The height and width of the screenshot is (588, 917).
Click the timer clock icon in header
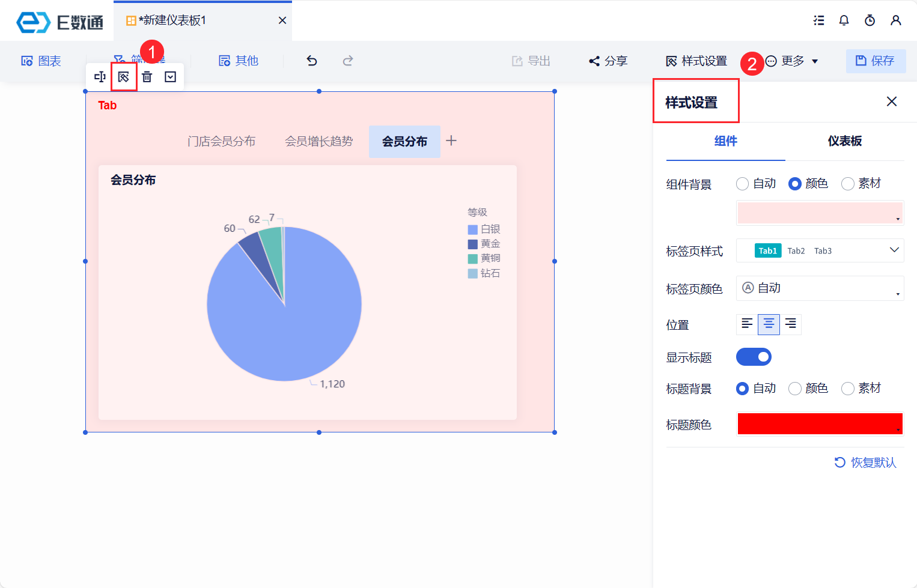[x=870, y=20]
